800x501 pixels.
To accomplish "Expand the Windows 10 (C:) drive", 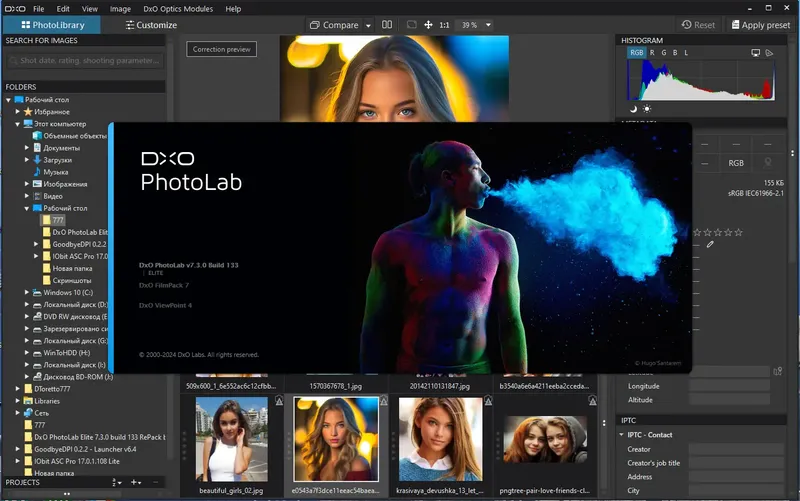I will click(27, 292).
